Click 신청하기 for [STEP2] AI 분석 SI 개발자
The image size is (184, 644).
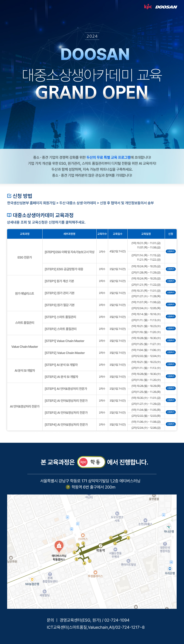[x=171, y=377]
